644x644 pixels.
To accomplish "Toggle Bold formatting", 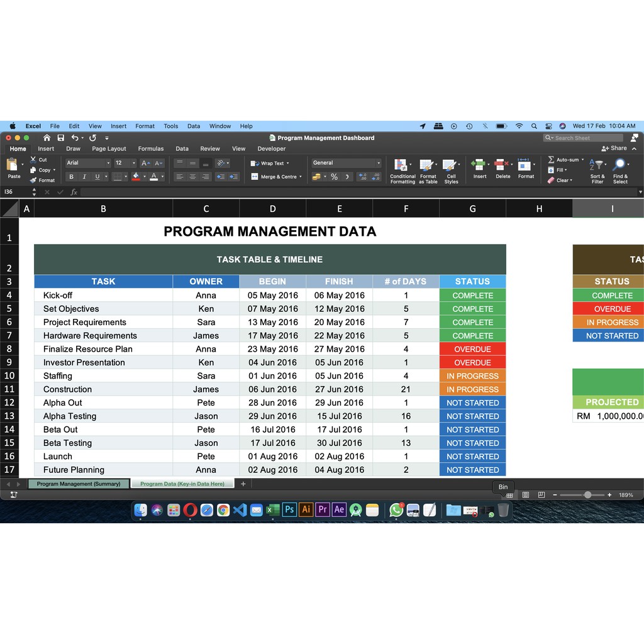I will (x=72, y=177).
